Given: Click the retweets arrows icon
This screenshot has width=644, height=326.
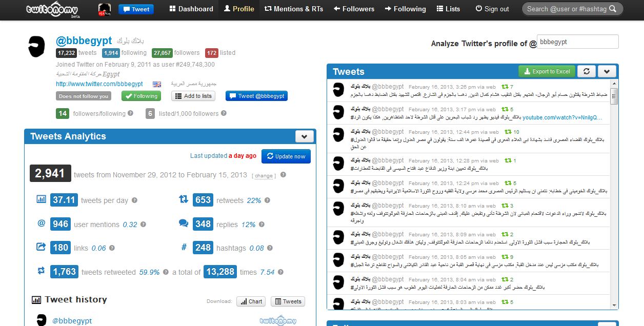Looking at the screenshot, I should [184, 199].
